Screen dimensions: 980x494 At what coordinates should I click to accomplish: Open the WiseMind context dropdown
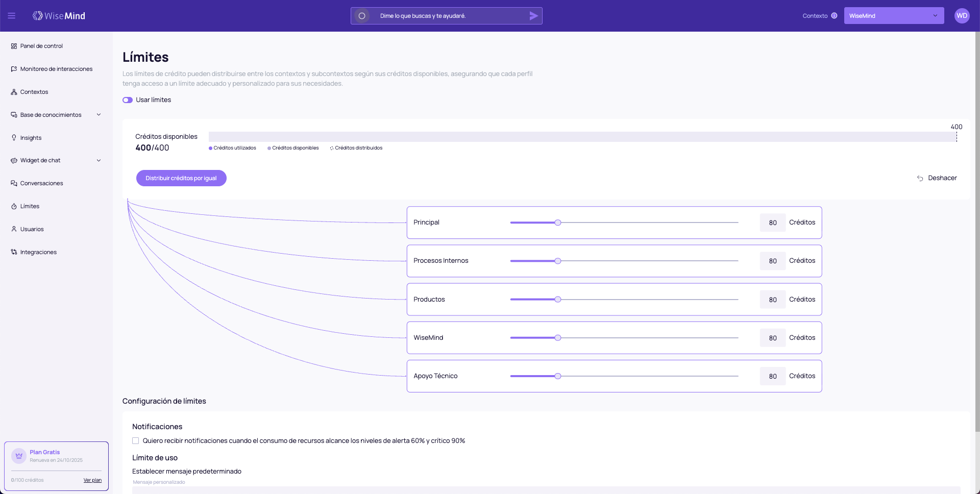[x=893, y=16]
